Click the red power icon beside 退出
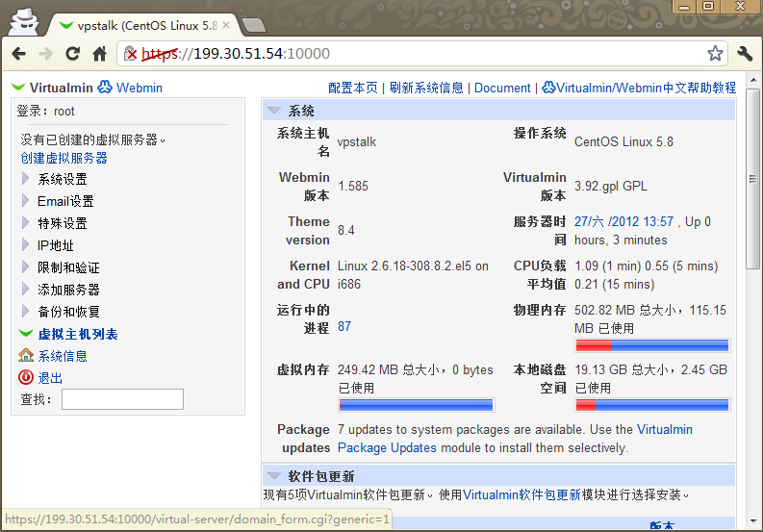This screenshot has height=532, width=763. [26, 377]
